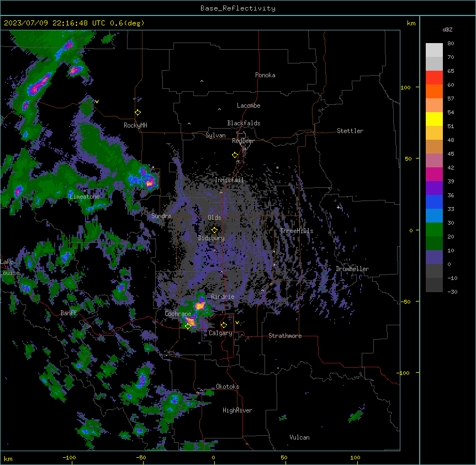This screenshot has height=465, width=476.
Task: Select the bright green band in dBZ legend
Action: [434, 230]
